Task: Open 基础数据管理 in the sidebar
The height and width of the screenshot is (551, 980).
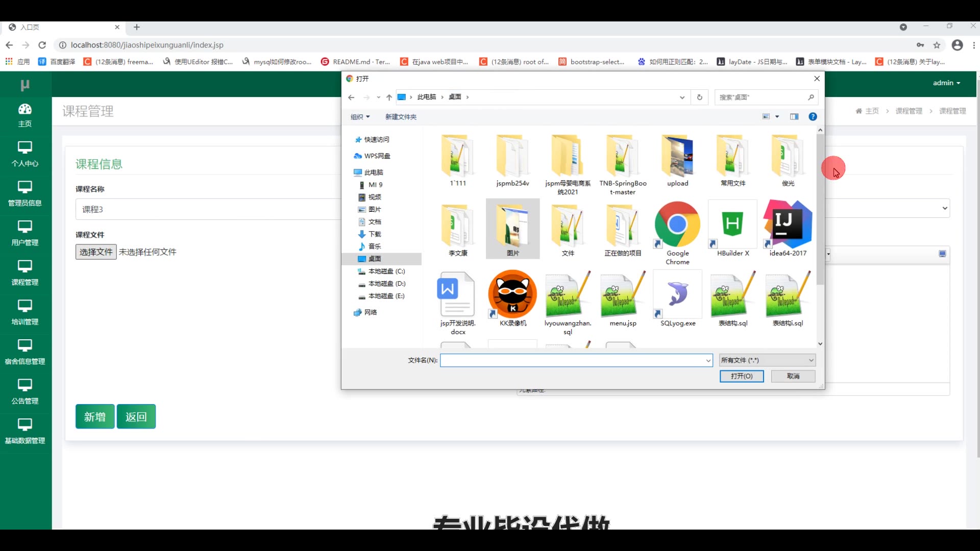Action: tap(25, 432)
